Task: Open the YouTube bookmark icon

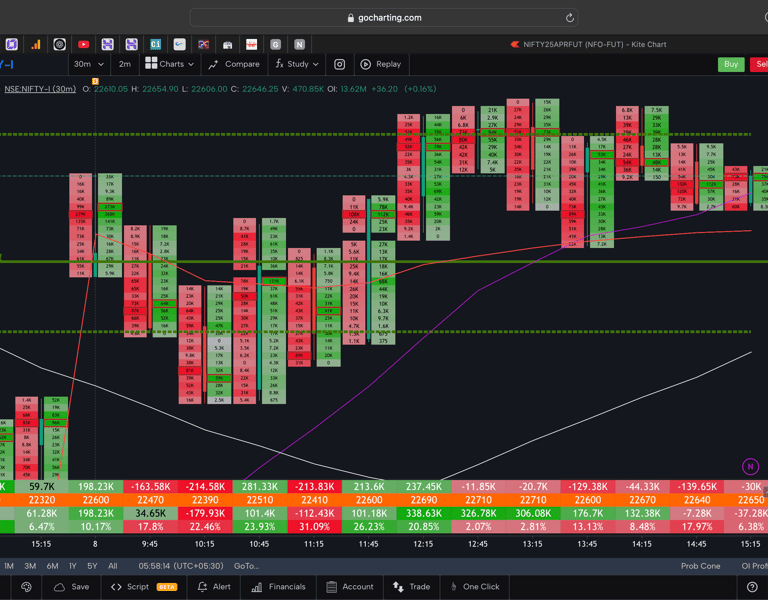Action: coord(83,45)
